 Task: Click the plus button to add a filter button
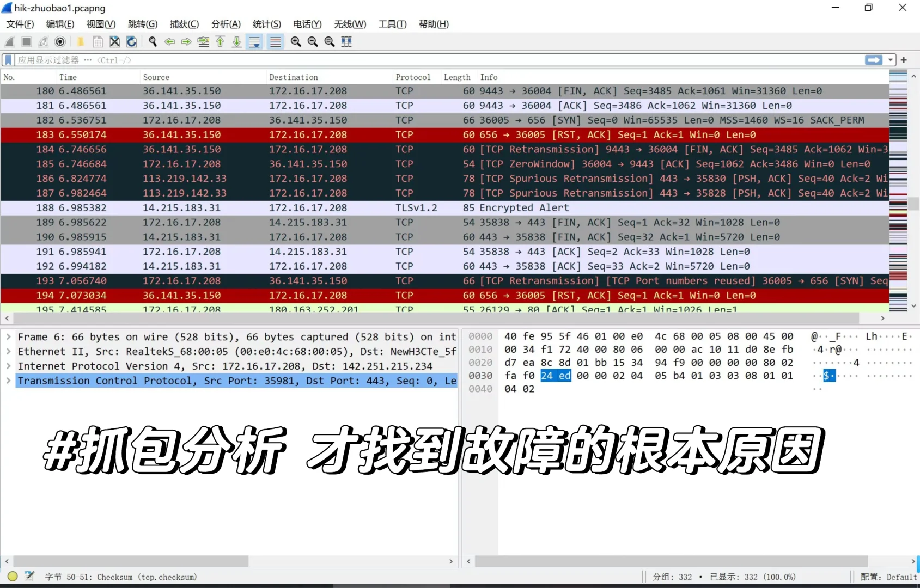pyautogui.click(x=903, y=60)
